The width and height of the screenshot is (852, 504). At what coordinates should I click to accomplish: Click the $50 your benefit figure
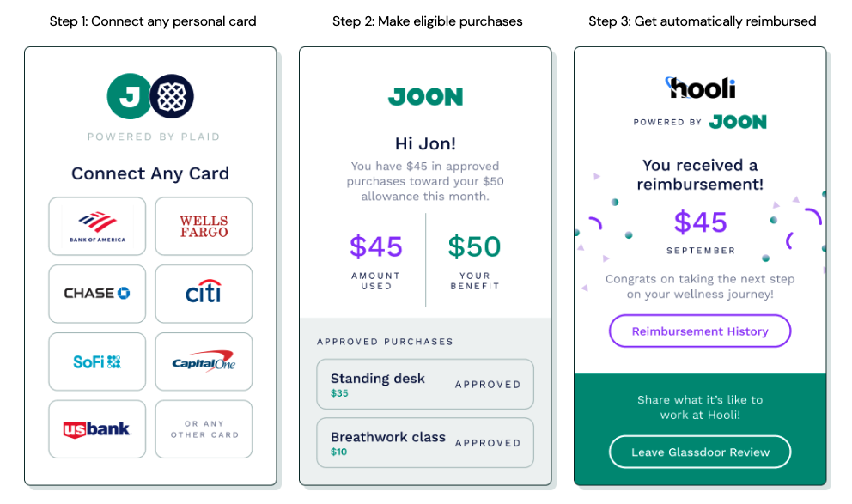(474, 247)
